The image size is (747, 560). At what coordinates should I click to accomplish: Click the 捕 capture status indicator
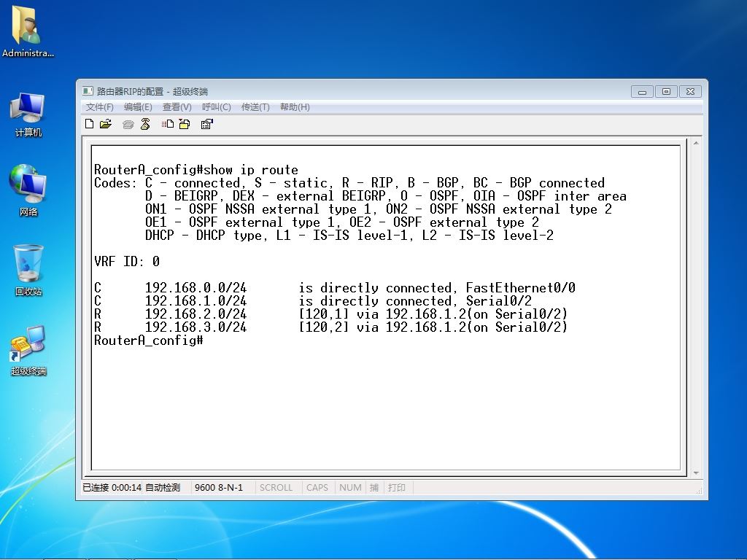pos(374,488)
